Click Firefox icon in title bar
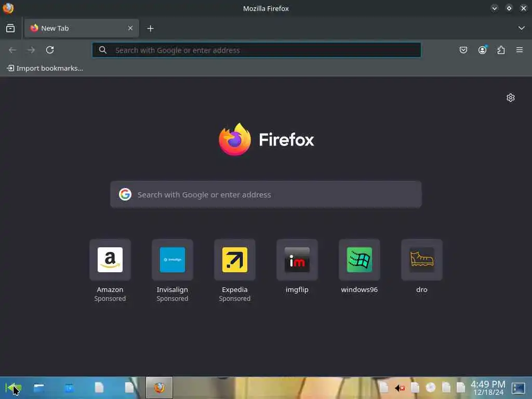This screenshot has height=399, width=532. [x=8, y=8]
